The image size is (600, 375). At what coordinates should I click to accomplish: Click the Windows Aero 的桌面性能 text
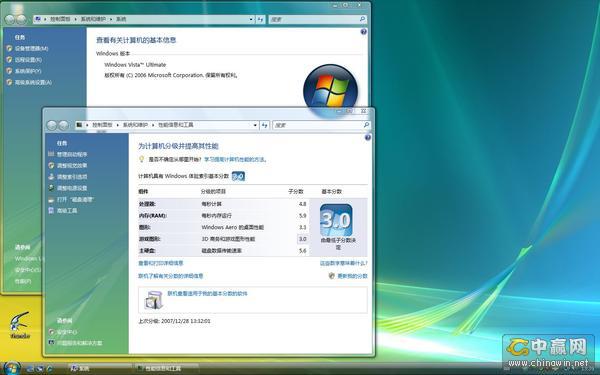click(x=232, y=227)
